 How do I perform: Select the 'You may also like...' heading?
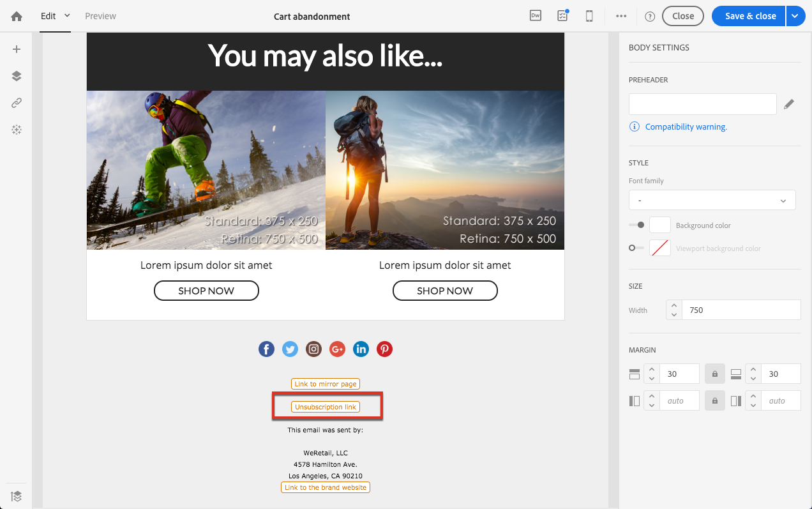(x=325, y=56)
